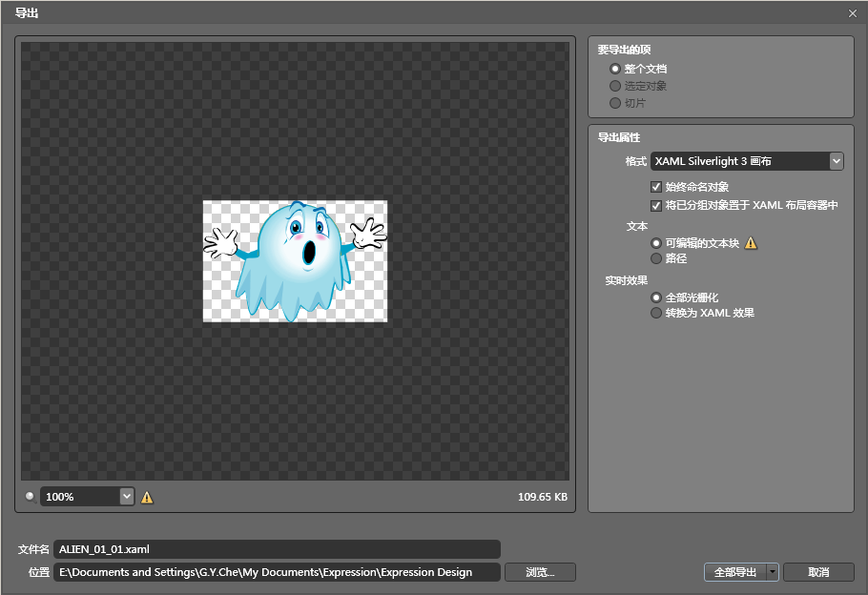Click the 取消 cancel button

[x=818, y=572]
